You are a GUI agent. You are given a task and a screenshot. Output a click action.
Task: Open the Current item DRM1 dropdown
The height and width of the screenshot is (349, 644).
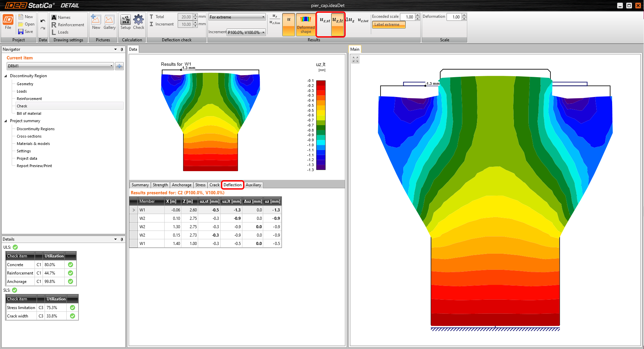pos(60,66)
